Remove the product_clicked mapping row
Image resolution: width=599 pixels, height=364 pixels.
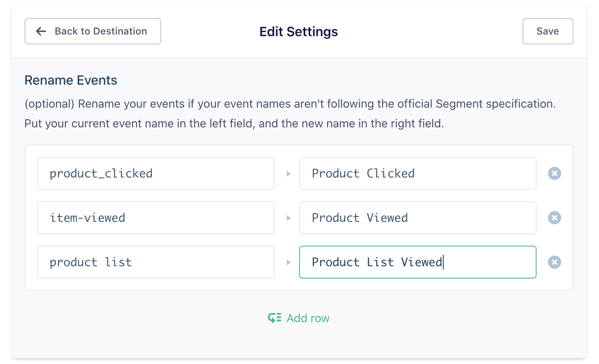pos(554,173)
